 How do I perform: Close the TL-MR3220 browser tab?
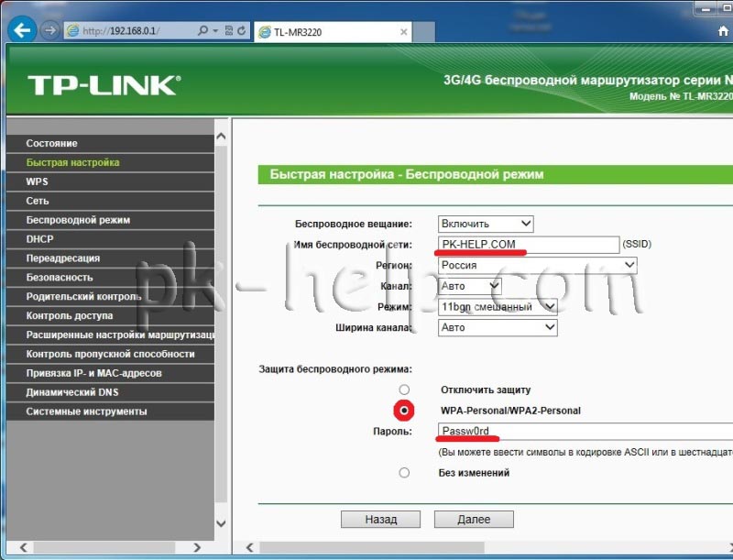click(403, 32)
